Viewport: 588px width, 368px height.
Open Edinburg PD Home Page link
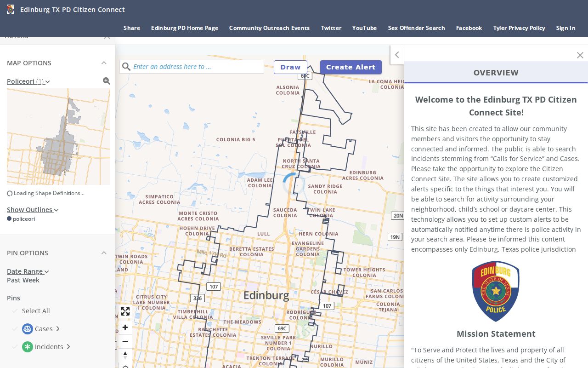point(185,28)
